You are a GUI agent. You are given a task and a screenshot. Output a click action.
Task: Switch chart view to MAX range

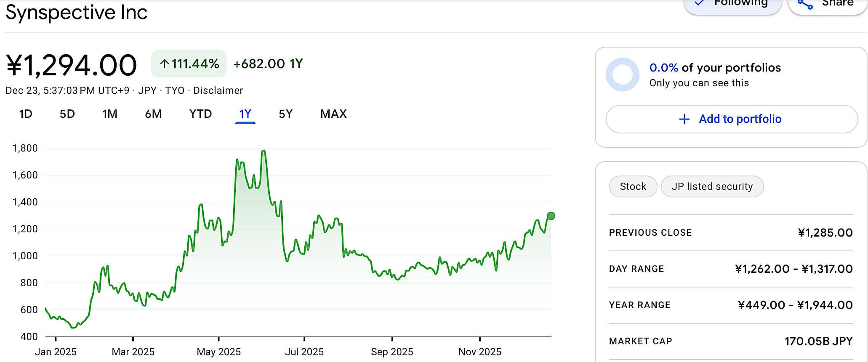point(333,114)
